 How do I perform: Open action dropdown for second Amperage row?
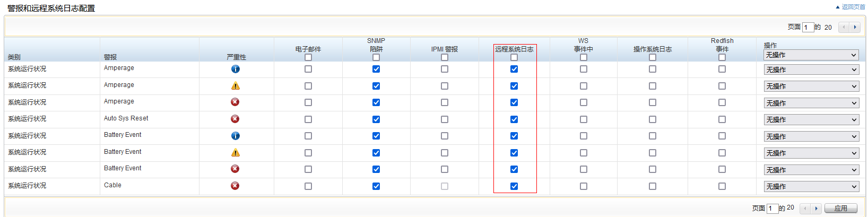pos(811,86)
